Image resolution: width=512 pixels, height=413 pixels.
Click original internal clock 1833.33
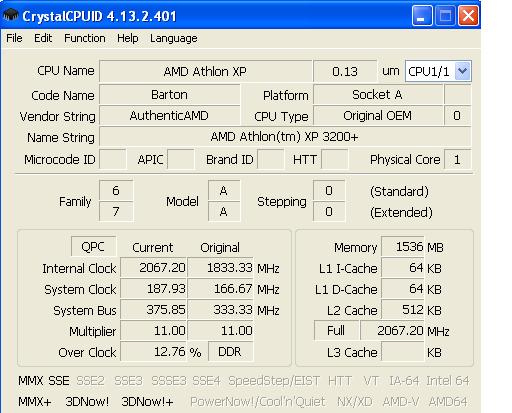click(220, 267)
